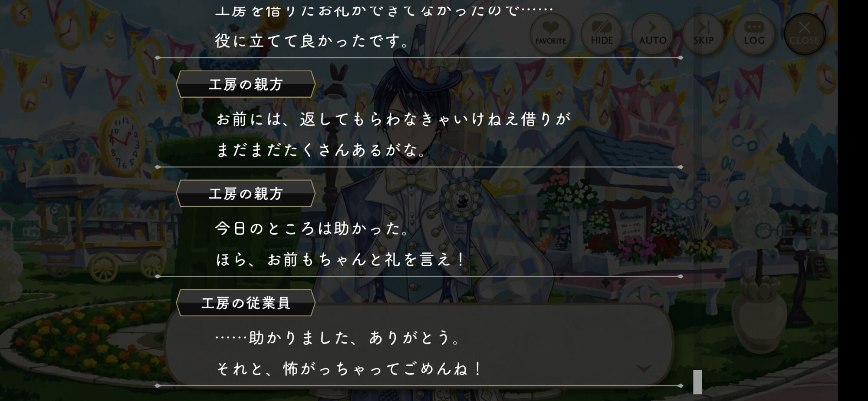868x401 pixels.
Task: Tap the FAVORITE heart icon
Action: 550,34
